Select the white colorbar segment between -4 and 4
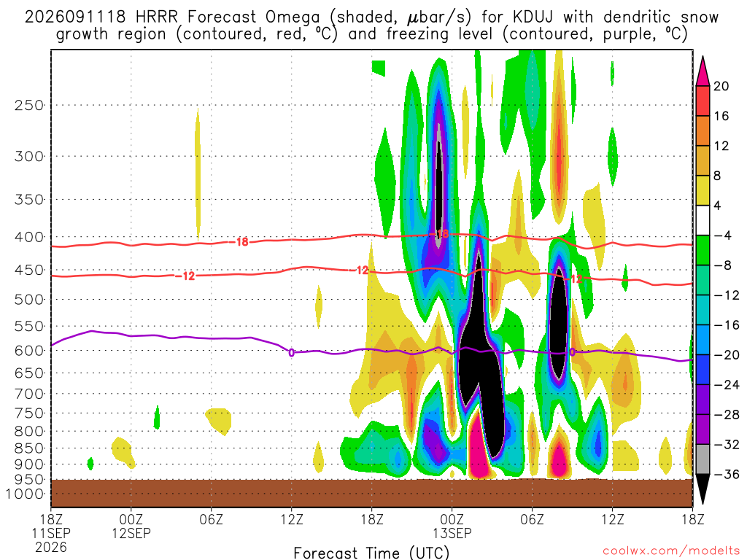Viewport: 747px width, 560px height. (x=703, y=220)
